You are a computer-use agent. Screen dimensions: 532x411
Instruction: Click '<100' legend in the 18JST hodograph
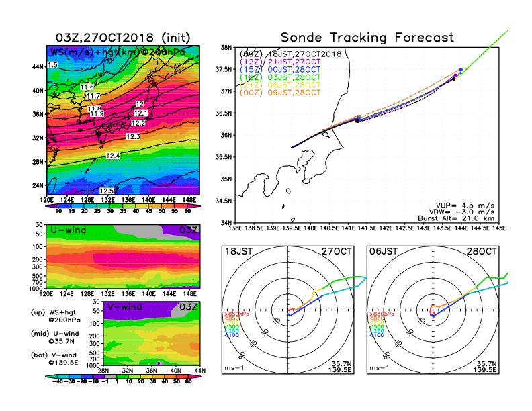(232, 335)
